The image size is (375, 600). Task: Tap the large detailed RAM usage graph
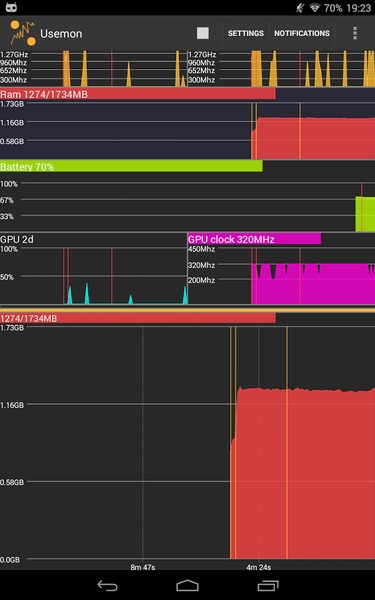click(188, 444)
